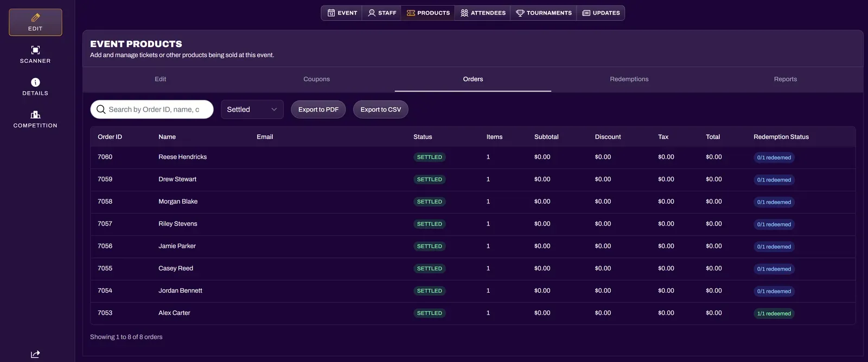Select the name Reese Hendricks
This screenshot has height=362, width=868.
point(183,157)
